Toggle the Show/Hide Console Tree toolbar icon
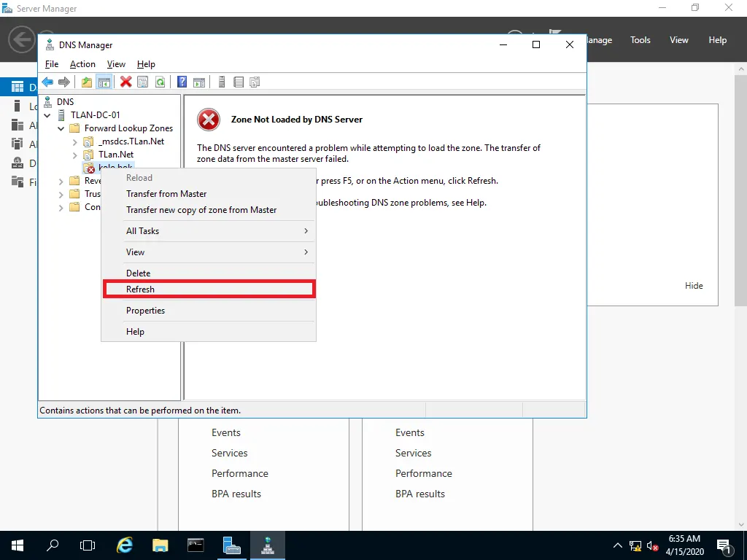747x560 pixels. 104,82
